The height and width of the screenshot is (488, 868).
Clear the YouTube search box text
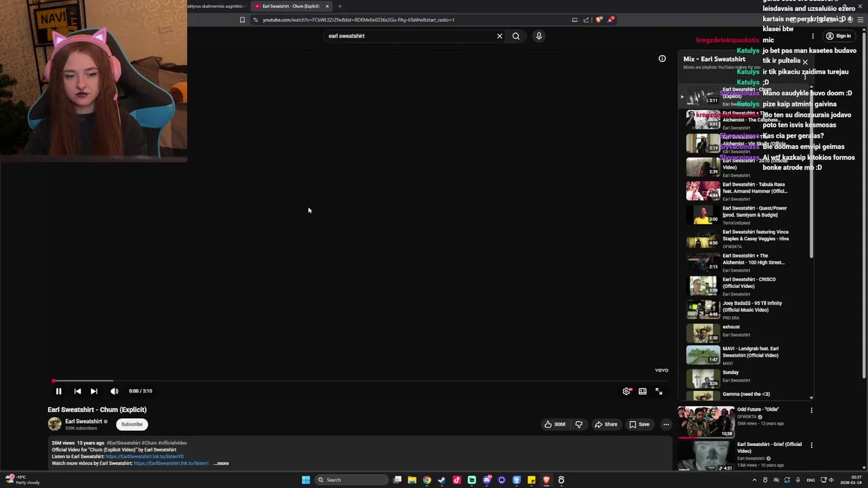coord(500,36)
